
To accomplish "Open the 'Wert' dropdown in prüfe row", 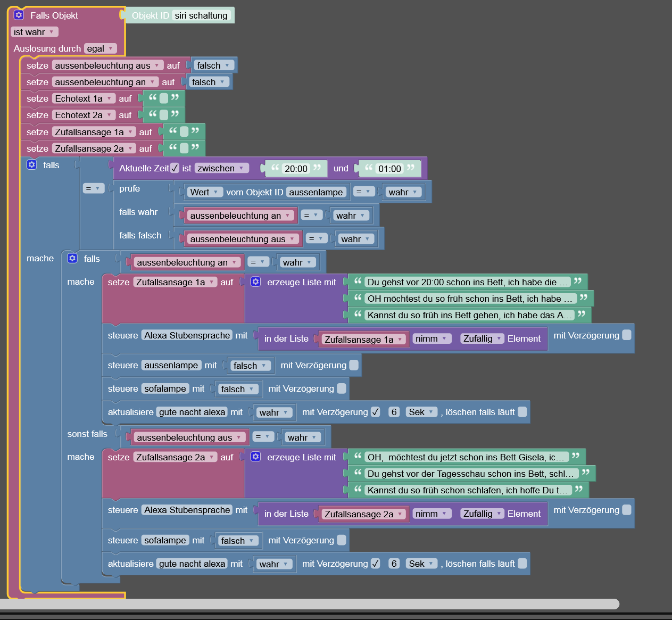I will tap(205, 192).
